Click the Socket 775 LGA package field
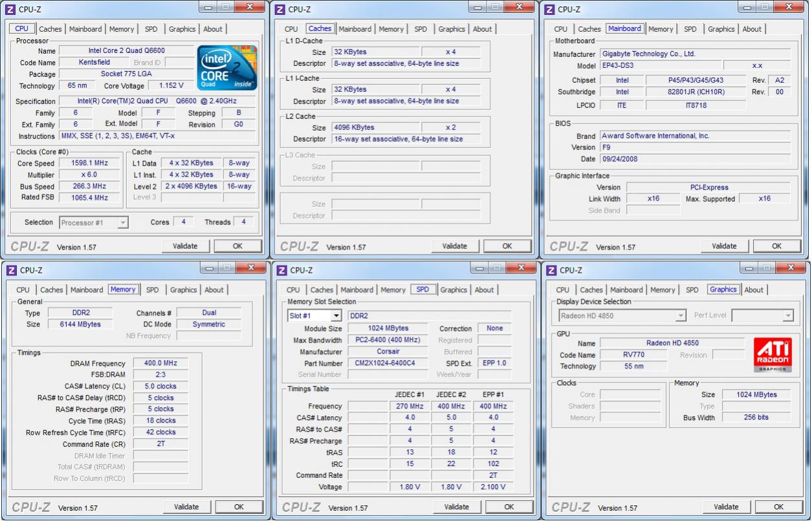The width and height of the screenshot is (812, 521). click(126, 74)
